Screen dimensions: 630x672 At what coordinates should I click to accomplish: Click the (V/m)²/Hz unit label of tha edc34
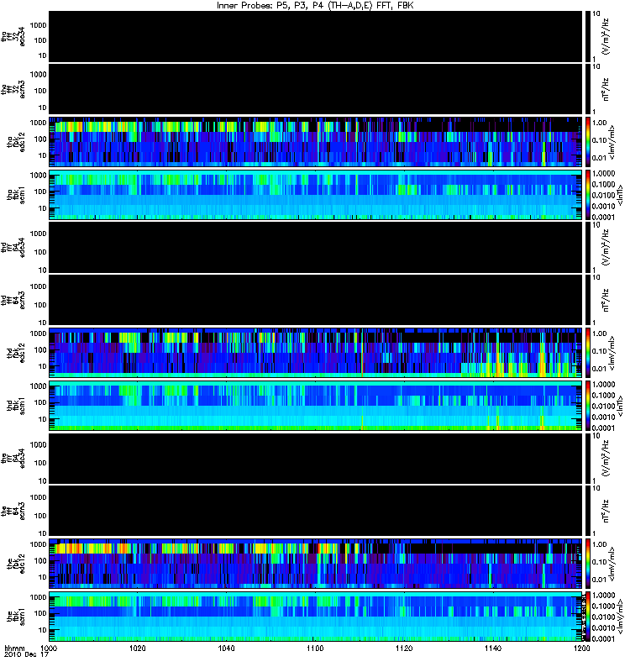(x=606, y=36)
